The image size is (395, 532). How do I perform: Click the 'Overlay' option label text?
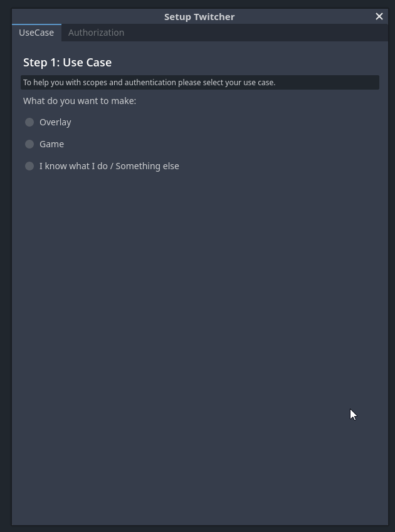[55, 122]
